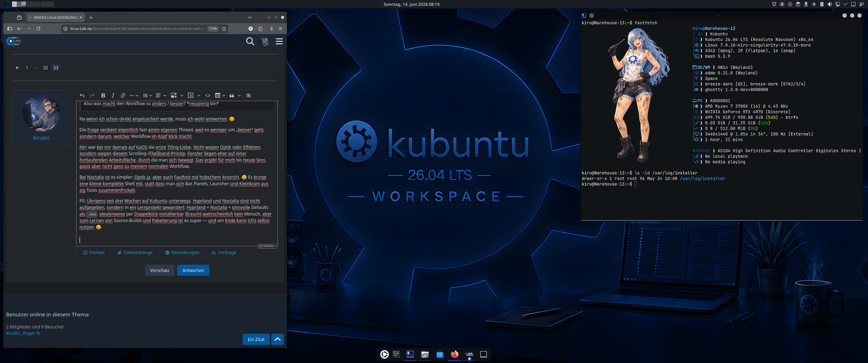This screenshot has width=868, height=363.
Task: Go to previous page with pagination arrow
Action: (17, 68)
